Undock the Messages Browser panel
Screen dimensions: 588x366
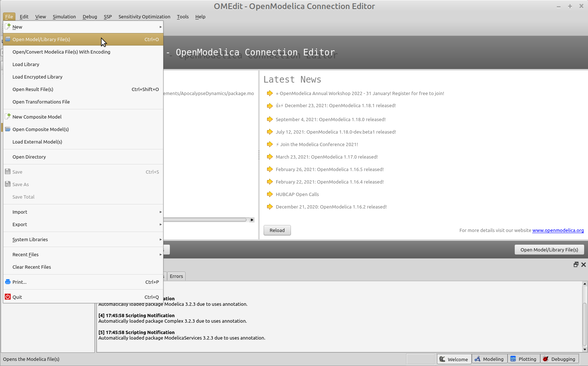576,264
